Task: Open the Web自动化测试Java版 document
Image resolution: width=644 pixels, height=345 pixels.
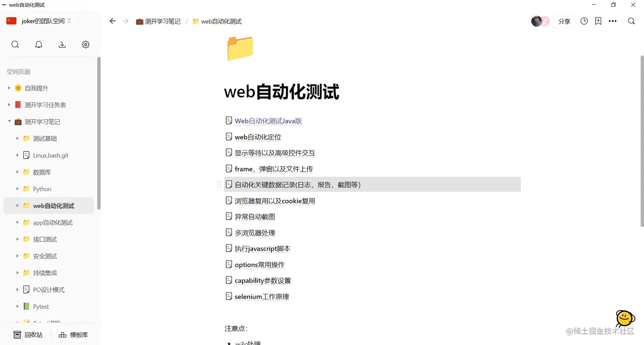Action: 268,121
